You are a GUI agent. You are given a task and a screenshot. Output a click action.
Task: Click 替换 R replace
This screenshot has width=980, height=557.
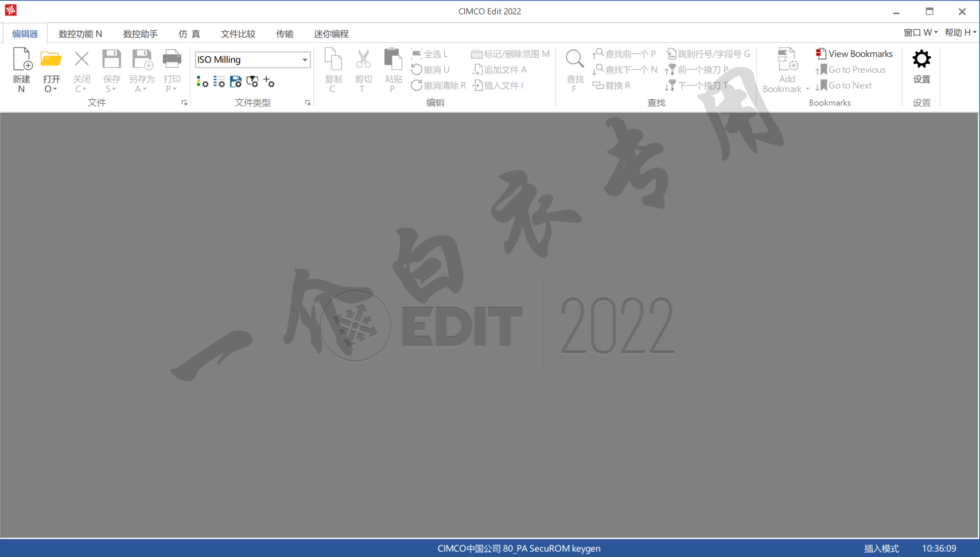[x=611, y=85]
